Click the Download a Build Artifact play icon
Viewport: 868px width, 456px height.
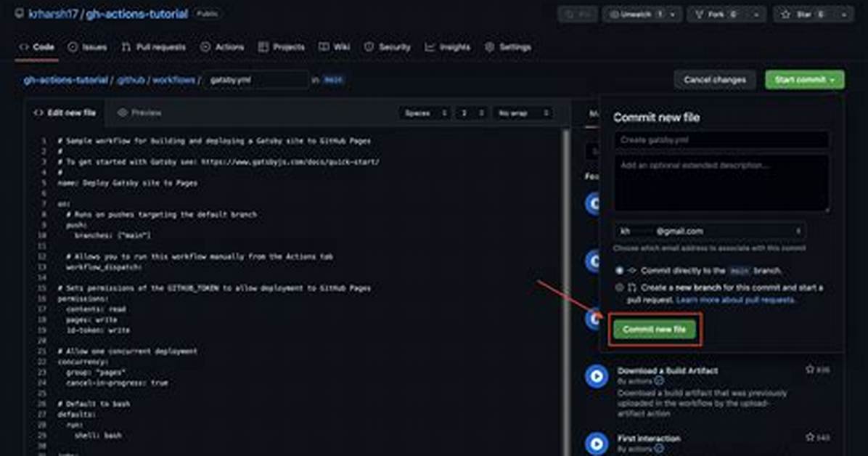pos(597,376)
